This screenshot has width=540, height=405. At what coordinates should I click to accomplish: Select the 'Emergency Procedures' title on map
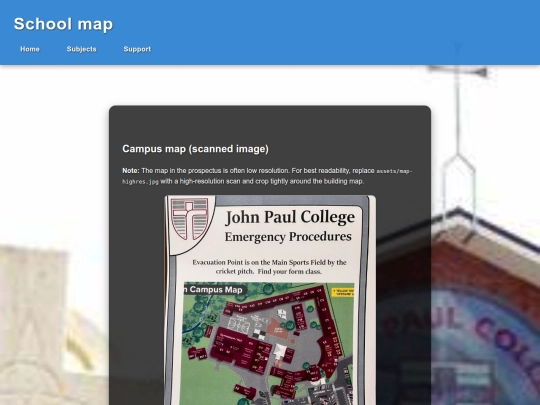click(x=288, y=237)
